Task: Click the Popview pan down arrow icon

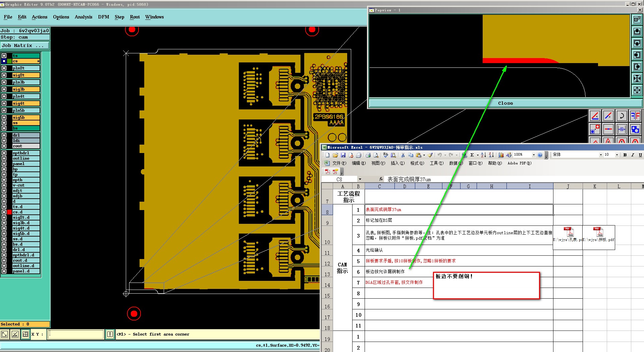Action: point(637,43)
